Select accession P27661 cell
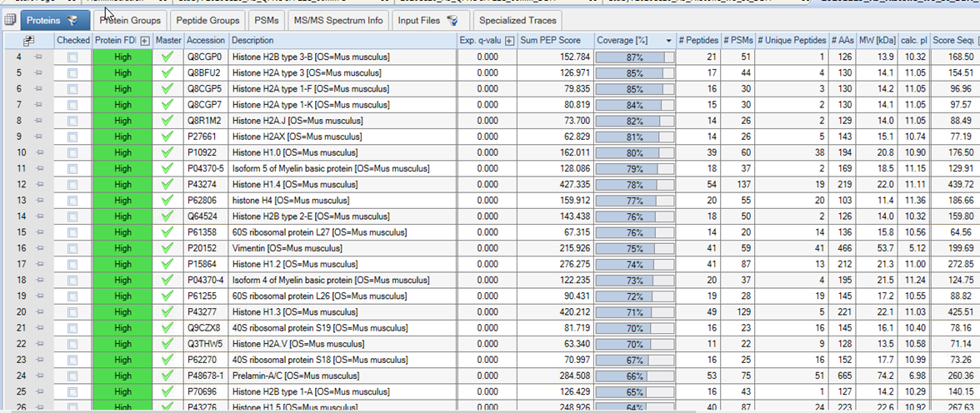Screen dimensions: 980x413 point(207,137)
